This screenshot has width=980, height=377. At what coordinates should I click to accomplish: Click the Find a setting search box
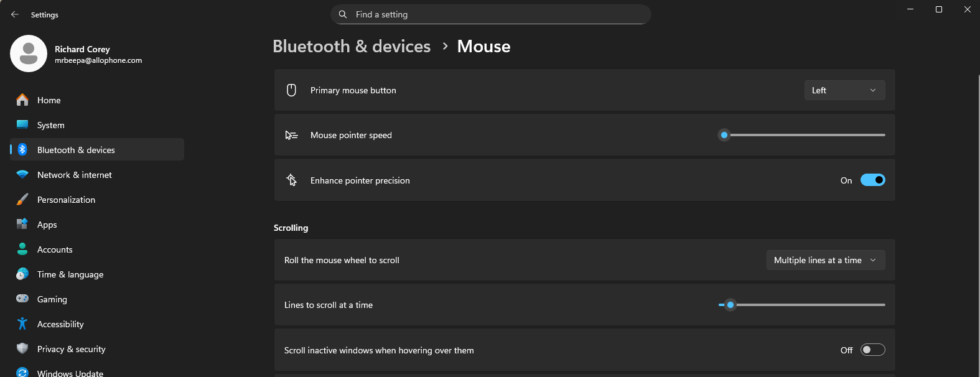point(490,14)
